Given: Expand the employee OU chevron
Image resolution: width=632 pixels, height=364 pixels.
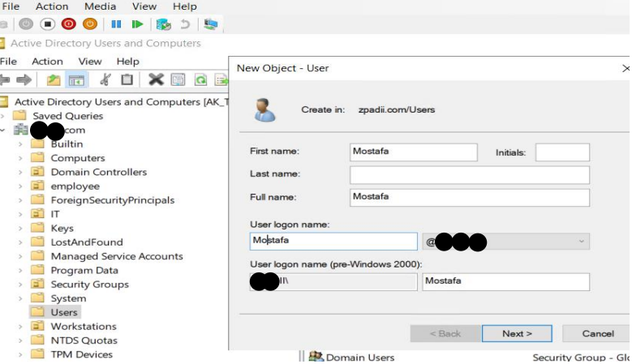Looking at the screenshot, I should point(20,186).
